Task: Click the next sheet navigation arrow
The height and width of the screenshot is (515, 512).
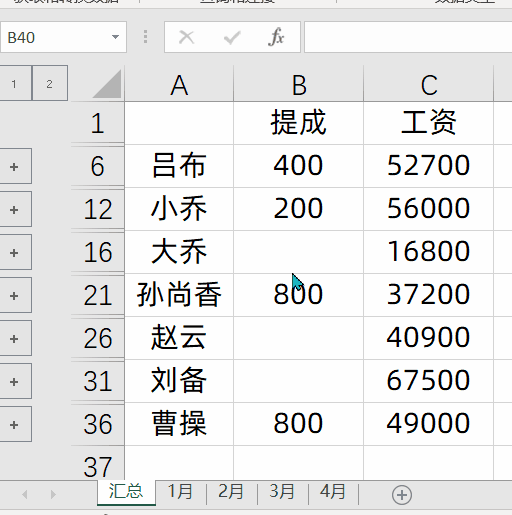Action: pos(53,494)
